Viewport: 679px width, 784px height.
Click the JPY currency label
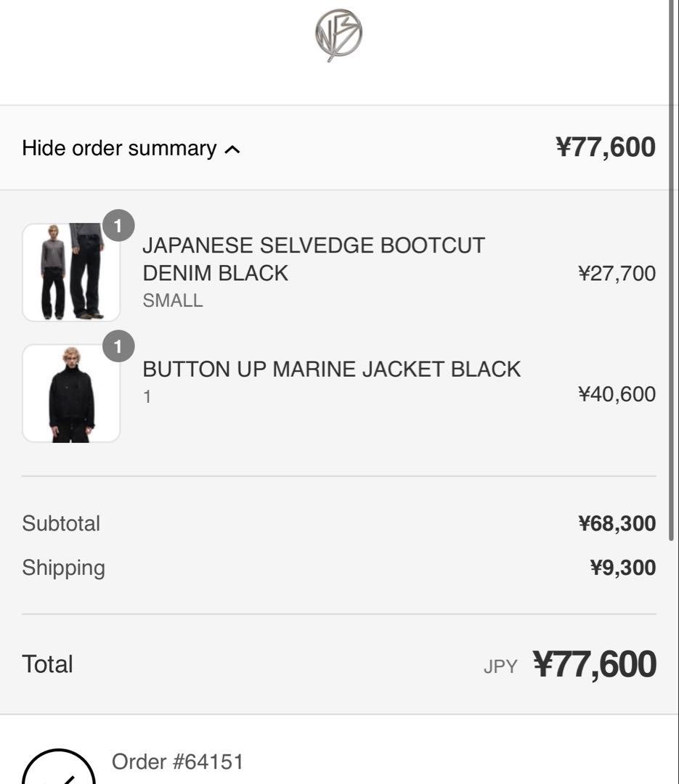tap(500, 666)
